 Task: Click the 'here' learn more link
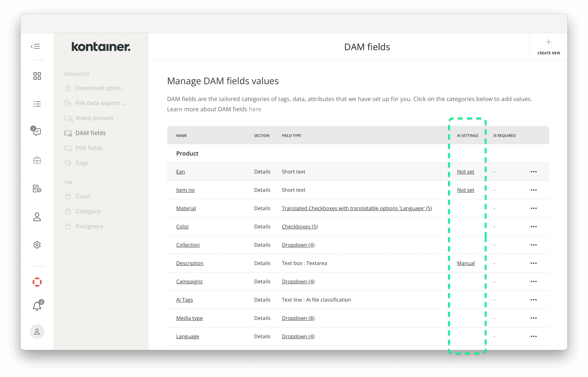coord(255,109)
